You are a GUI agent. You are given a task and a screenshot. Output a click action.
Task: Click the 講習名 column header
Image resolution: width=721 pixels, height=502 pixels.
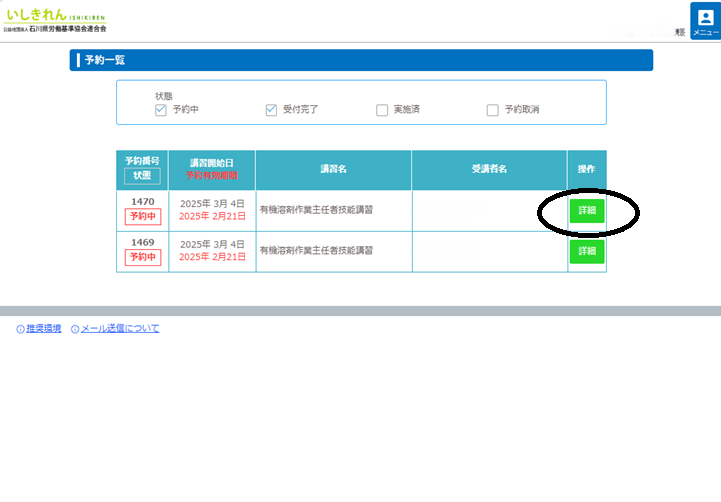tap(333, 170)
